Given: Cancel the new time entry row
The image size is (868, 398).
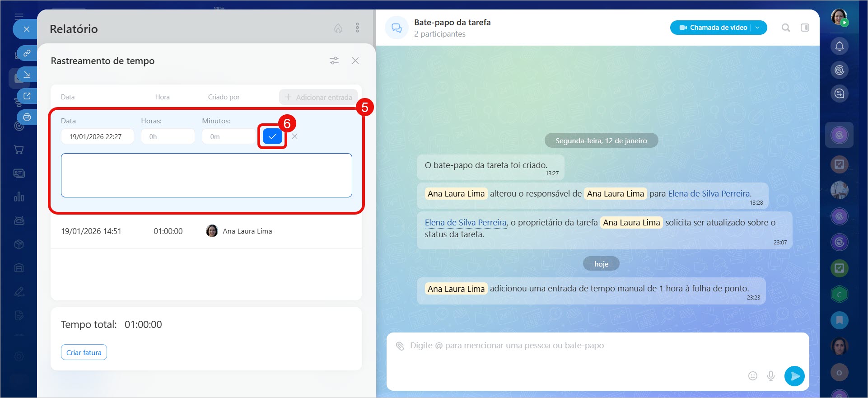Looking at the screenshot, I should coord(294,136).
